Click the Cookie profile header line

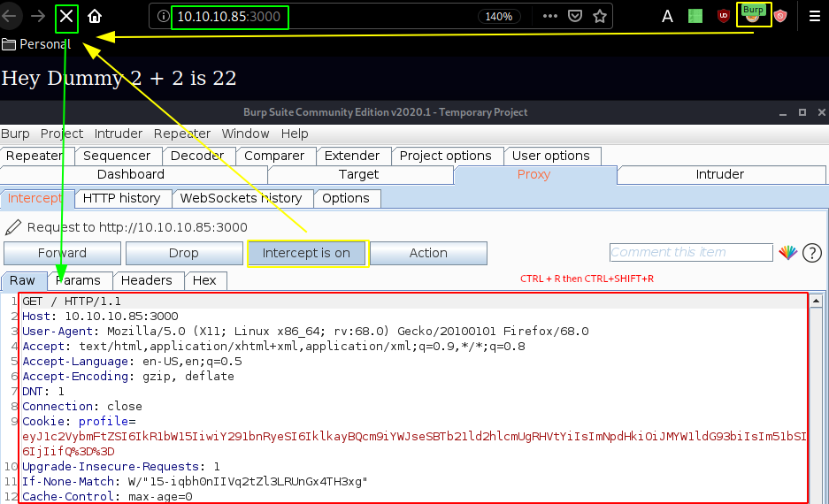pyautogui.click(x=79, y=422)
